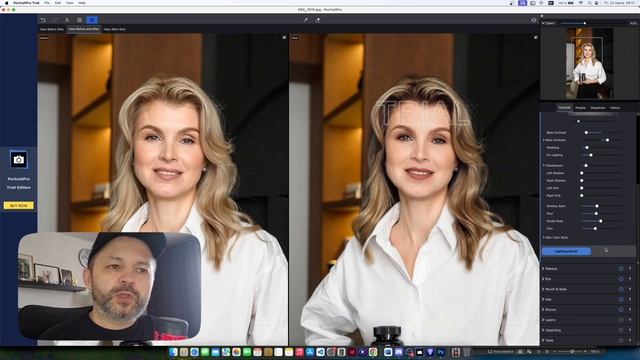This screenshot has height=360, width=640.
Task: Open Finder from the dock
Action: coord(173,352)
